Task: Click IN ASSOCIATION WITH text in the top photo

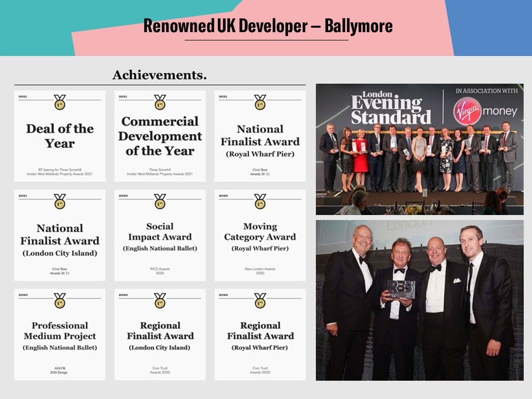Action: tap(487, 91)
